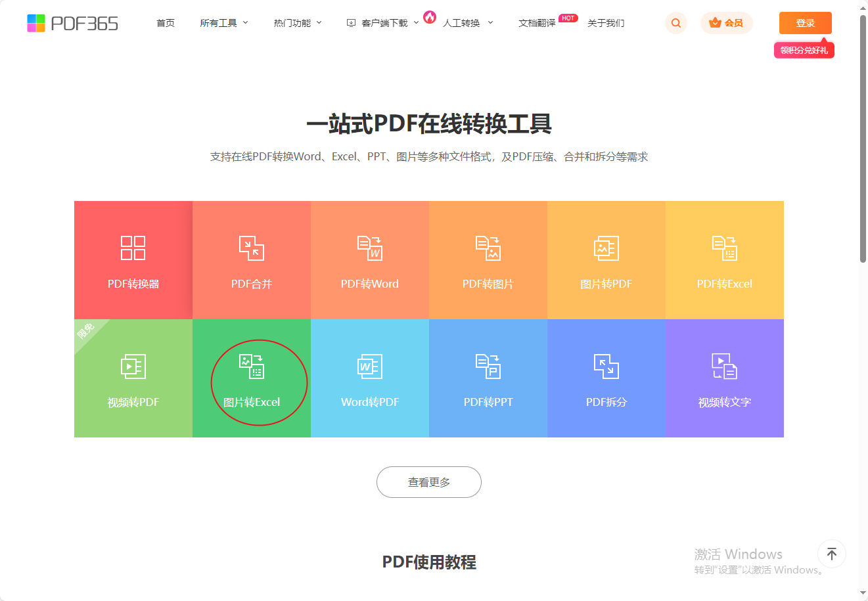
Task: Click the 登录 login button
Action: (x=806, y=23)
